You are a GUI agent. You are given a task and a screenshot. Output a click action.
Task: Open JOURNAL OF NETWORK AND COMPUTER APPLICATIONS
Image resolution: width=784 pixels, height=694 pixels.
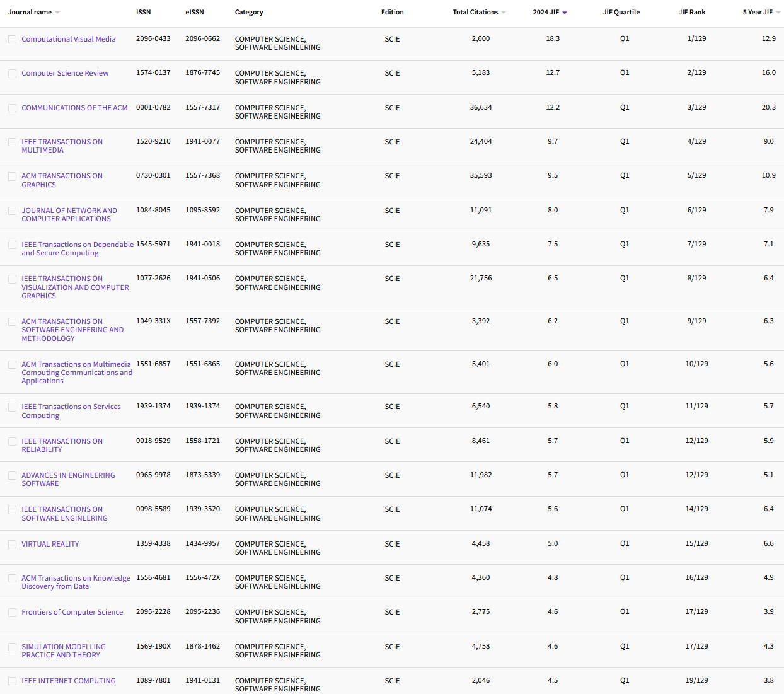coord(69,214)
